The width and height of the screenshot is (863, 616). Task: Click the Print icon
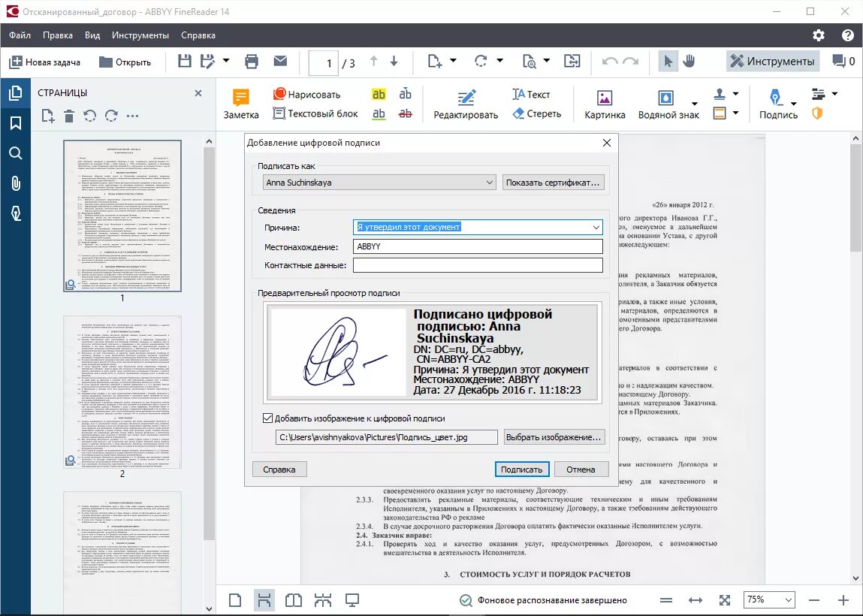[x=252, y=61]
